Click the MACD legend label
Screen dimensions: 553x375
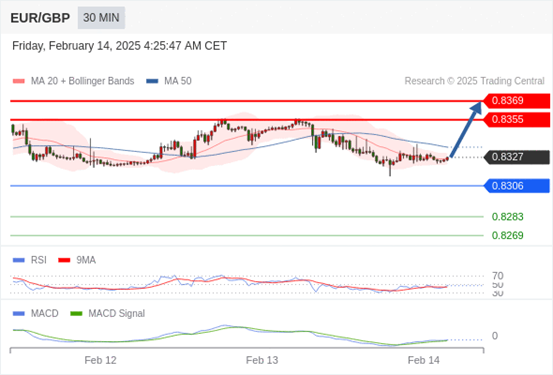(44, 314)
